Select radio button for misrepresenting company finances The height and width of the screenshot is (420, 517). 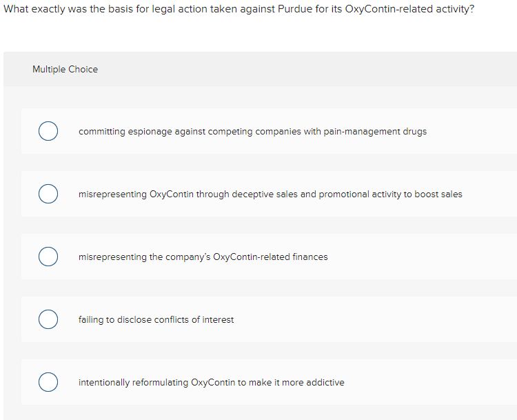[48, 257]
